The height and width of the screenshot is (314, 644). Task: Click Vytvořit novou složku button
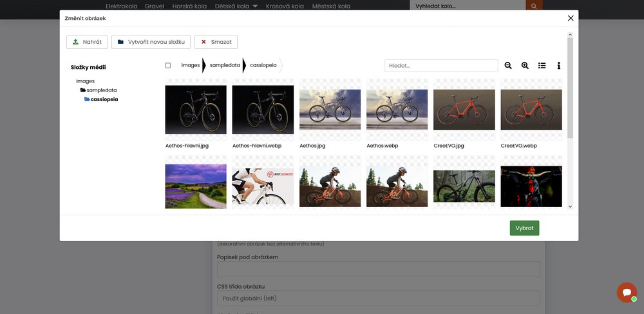click(x=151, y=42)
